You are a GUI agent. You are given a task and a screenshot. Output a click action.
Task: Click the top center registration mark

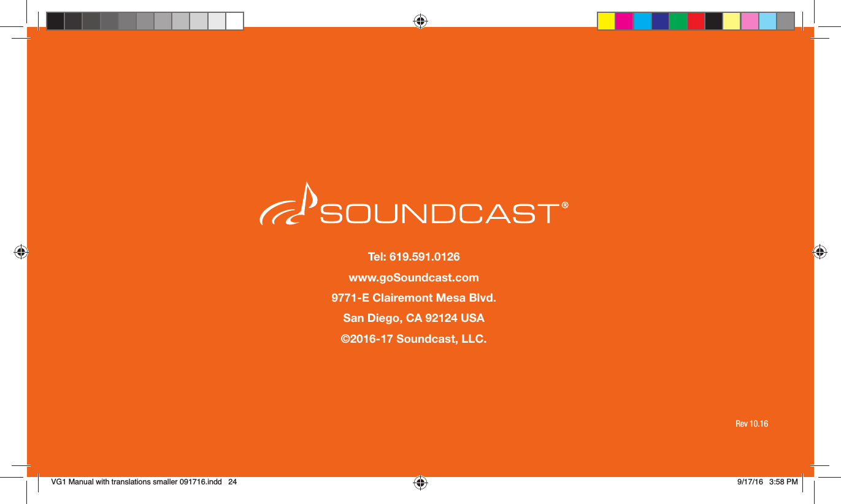click(420, 21)
